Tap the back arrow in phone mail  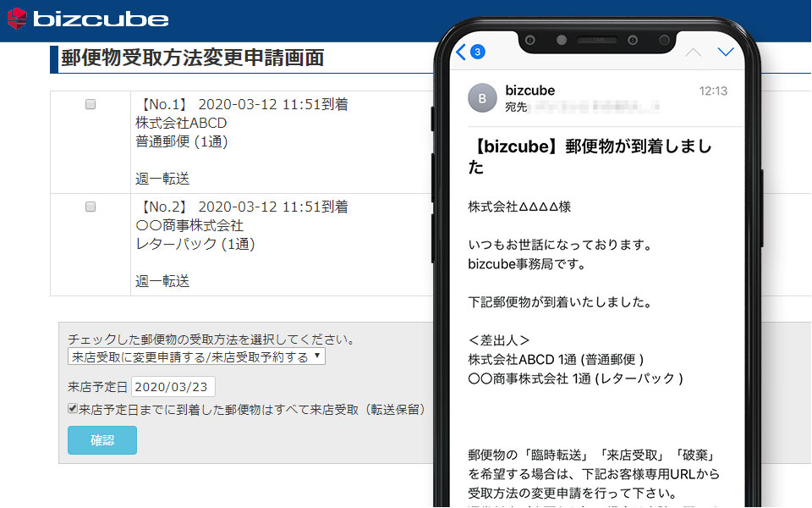pos(461,52)
